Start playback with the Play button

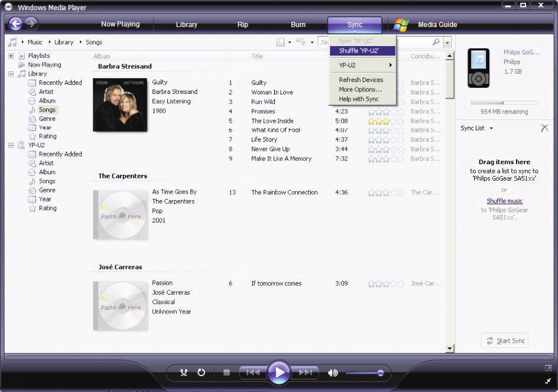279,373
